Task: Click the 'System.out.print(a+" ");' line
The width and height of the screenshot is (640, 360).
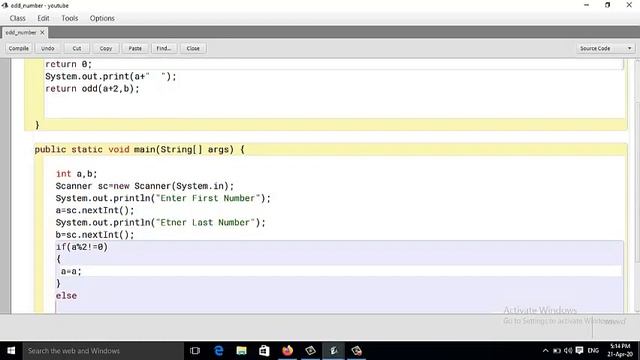Action: pyautogui.click(x=111, y=76)
